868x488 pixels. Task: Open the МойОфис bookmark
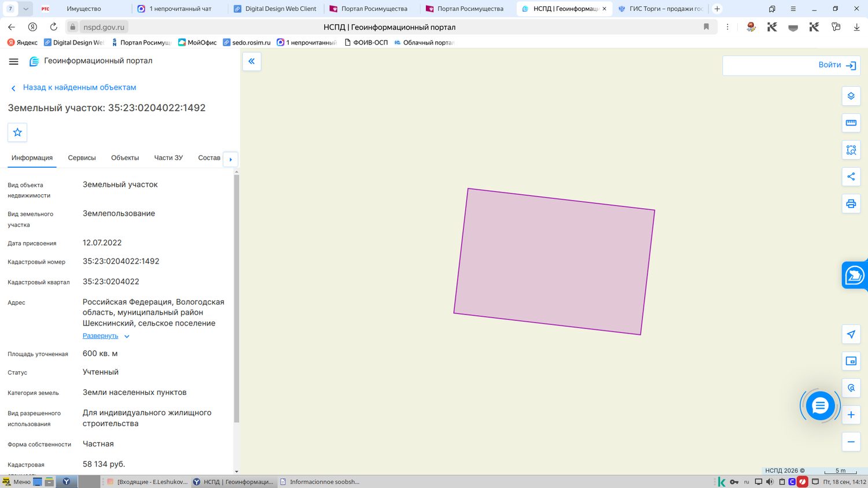(x=197, y=42)
